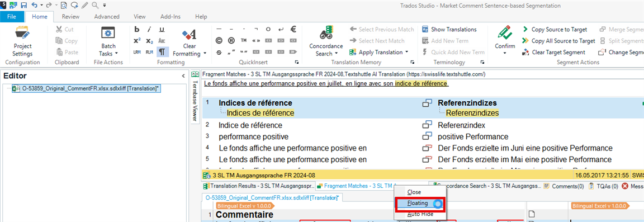
Task: Apply small caps formatting
Action: click(162, 41)
